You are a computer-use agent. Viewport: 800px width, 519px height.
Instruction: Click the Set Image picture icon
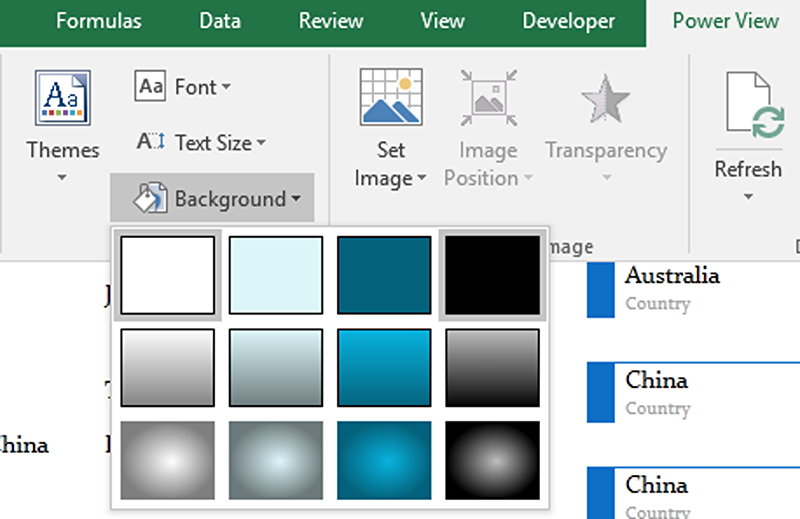point(391,97)
